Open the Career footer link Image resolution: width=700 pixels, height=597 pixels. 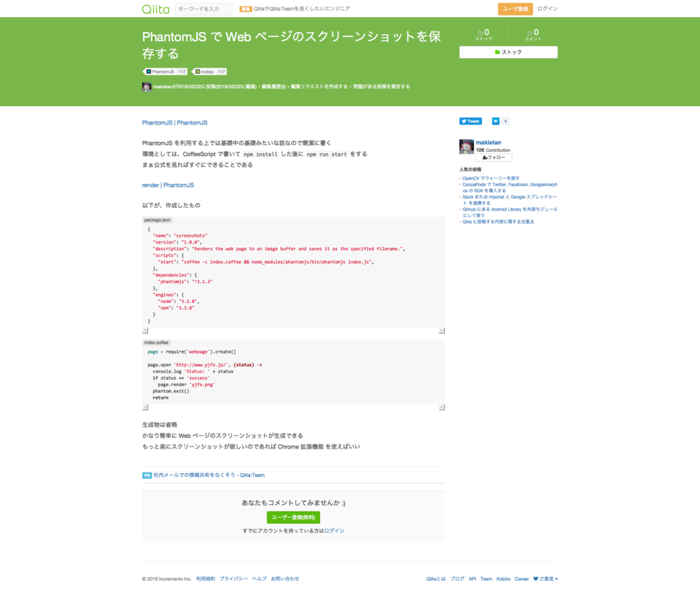pyautogui.click(x=522, y=579)
